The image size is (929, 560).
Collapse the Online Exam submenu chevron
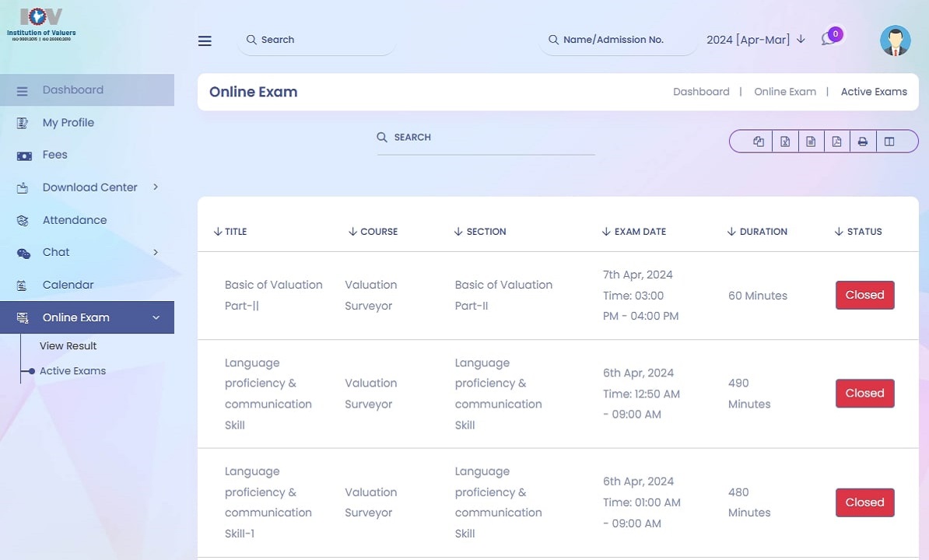156,318
